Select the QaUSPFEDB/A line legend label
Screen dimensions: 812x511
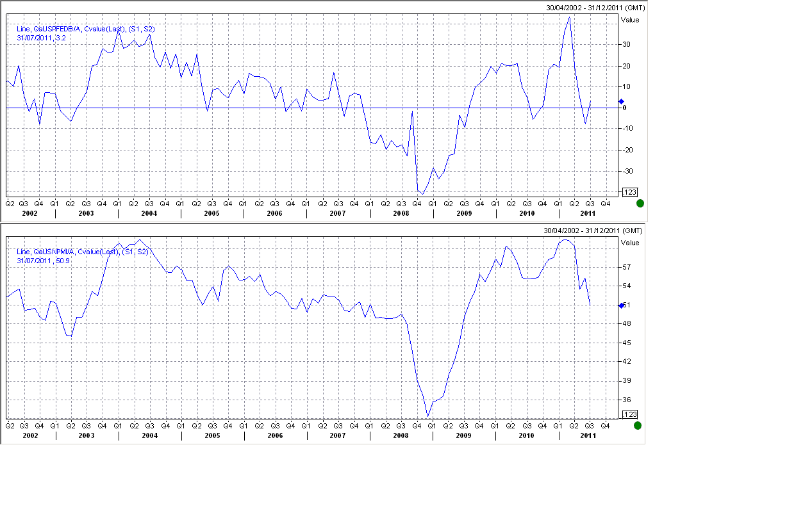(85, 29)
